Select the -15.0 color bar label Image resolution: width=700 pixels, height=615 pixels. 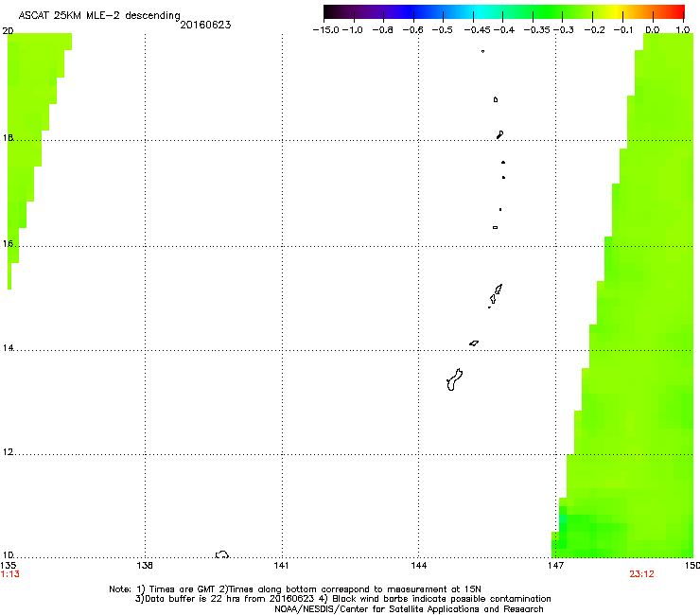pyautogui.click(x=326, y=30)
